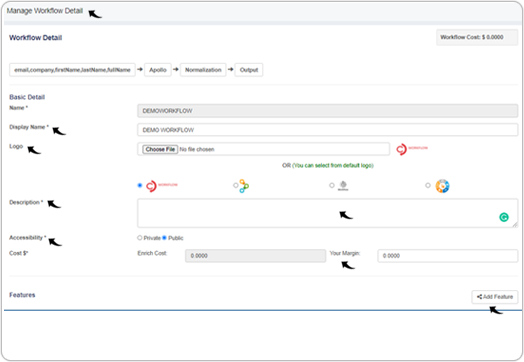
Task: Click the Display Name field label
Action: [29, 127]
